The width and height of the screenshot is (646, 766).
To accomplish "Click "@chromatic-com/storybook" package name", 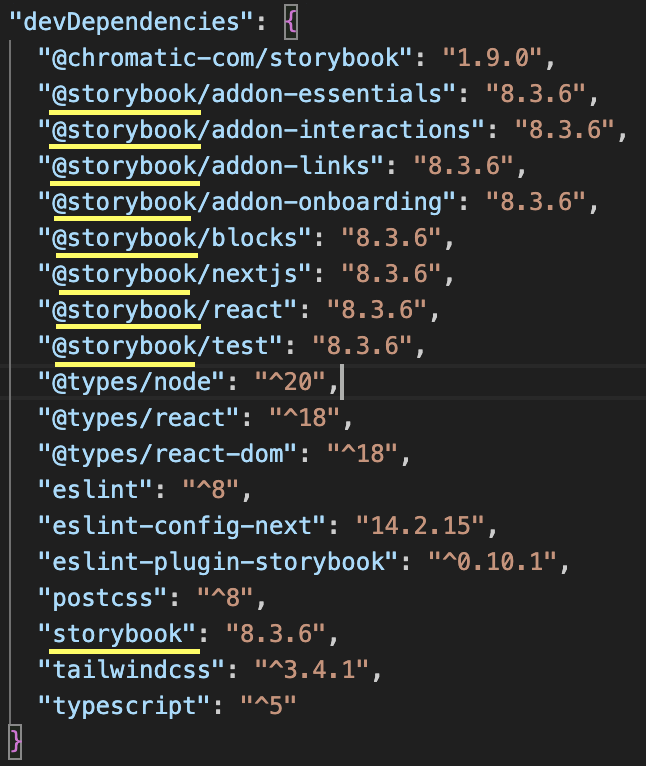I will click(225, 58).
